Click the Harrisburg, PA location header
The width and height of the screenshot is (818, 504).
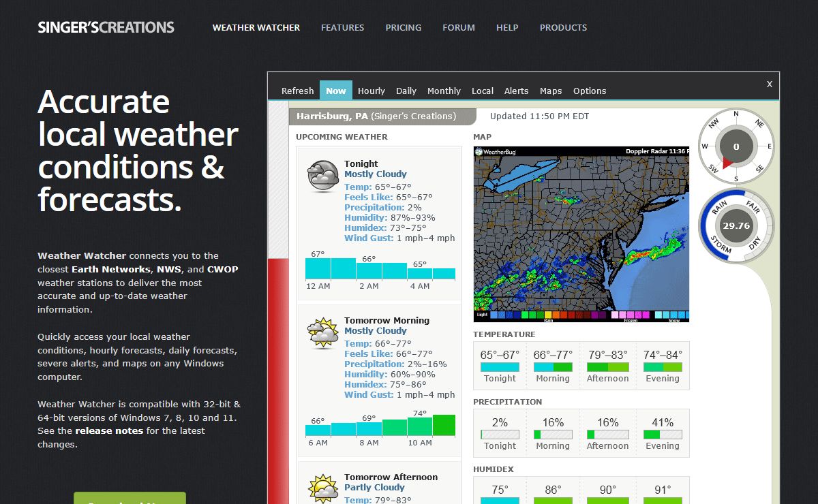[382, 116]
